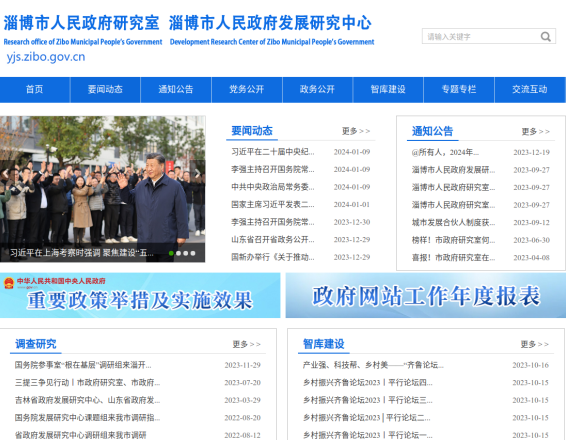Select last carousel indicator dot
Image resolution: width=566 pixels, height=440 pixels.
[193, 253]
